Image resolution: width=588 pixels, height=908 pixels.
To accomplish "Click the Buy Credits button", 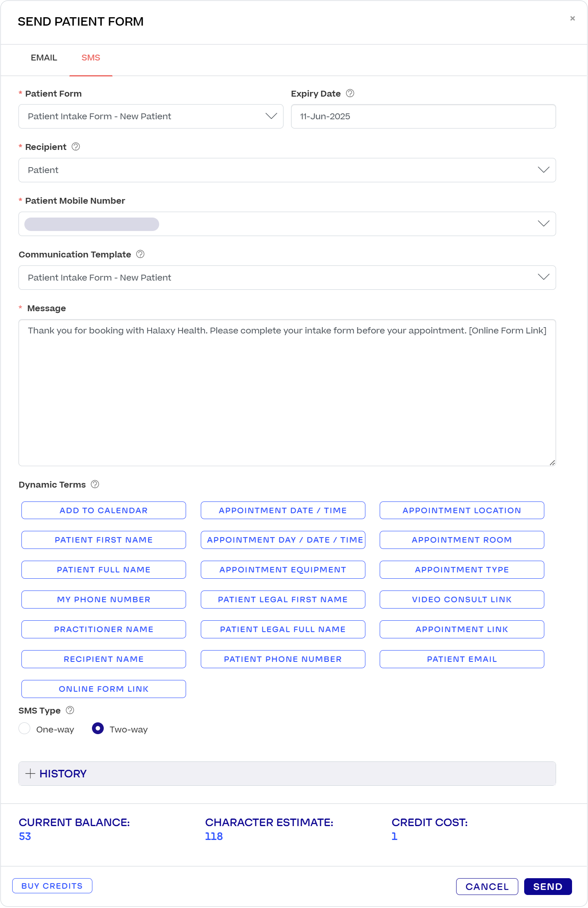I will 52,886.
